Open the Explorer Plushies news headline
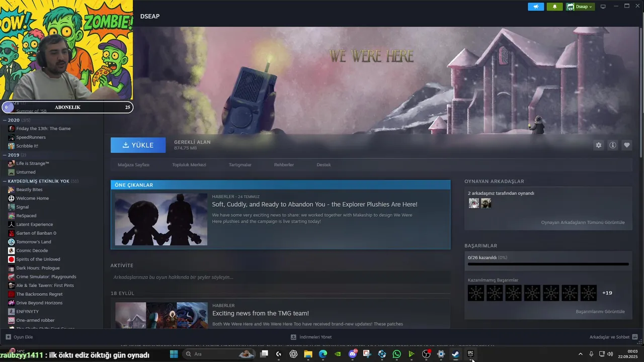Image resolution: width=644 pixels, height=362 pixels. [314, 204]
